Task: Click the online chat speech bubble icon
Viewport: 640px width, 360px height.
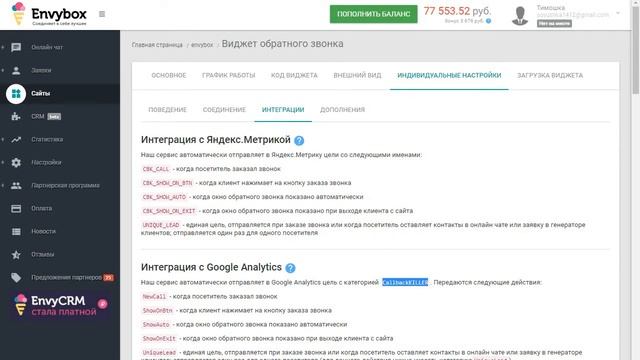Action: 16,47
